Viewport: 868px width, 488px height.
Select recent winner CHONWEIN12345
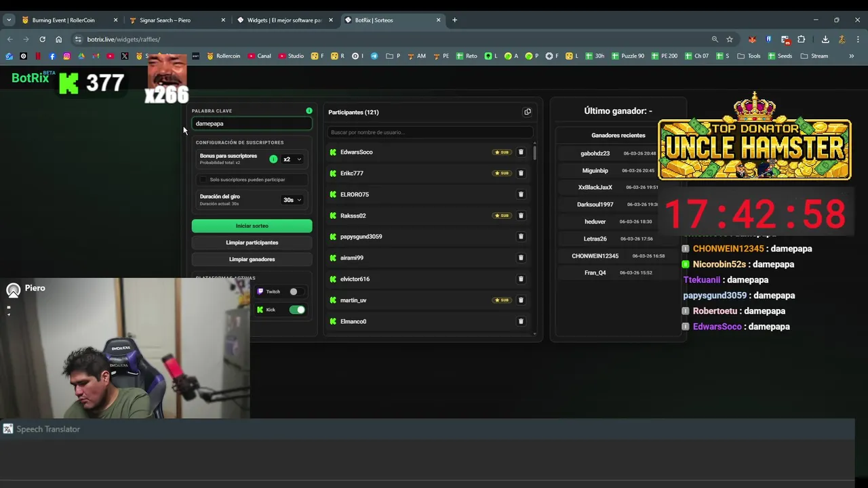point(595,256)
